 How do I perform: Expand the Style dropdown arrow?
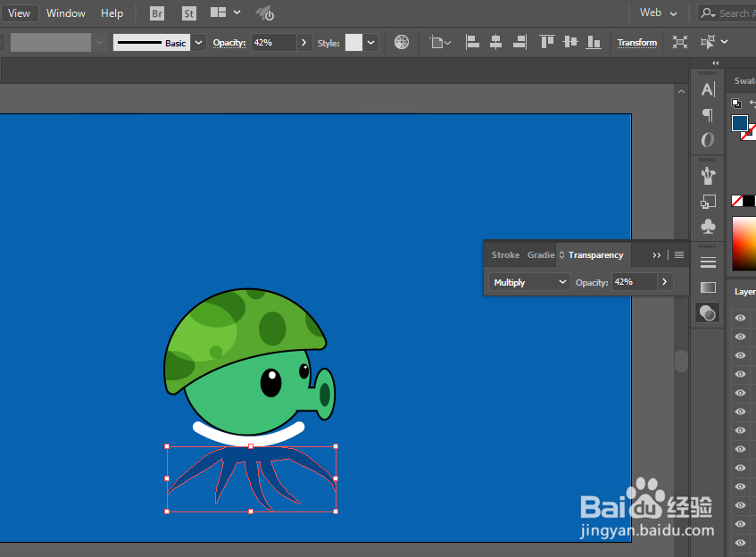coord(370,43)
